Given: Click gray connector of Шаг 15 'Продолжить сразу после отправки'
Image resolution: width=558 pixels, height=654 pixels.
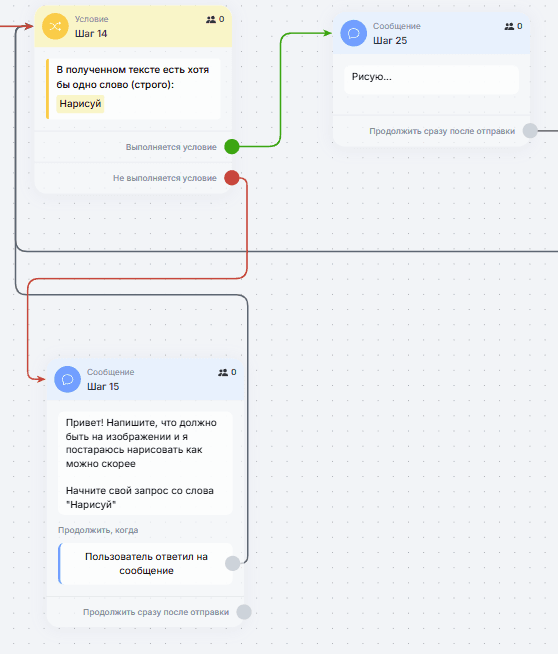Looking at the screenshot, I should pos(244,612).
